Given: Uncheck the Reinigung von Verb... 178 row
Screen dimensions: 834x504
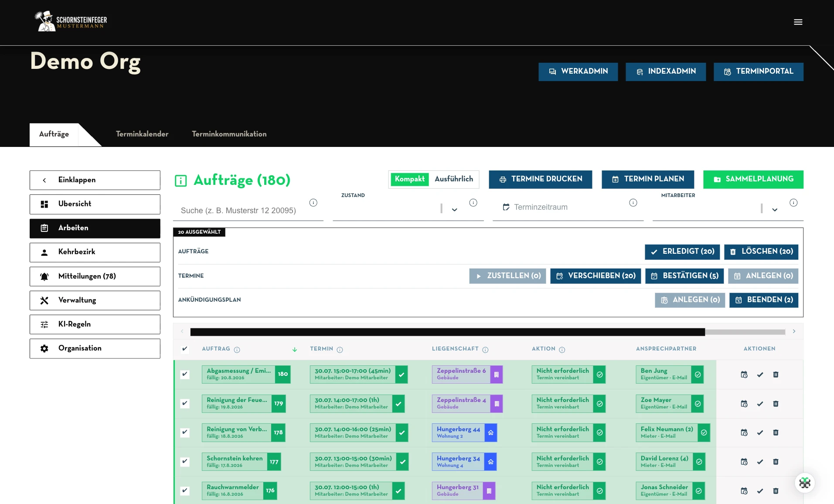Looking at the screenshot, I should click(185, 432).
